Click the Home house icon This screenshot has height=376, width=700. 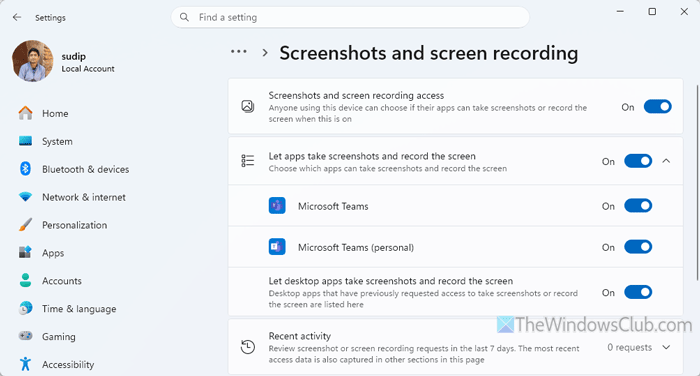pos(25,113)
